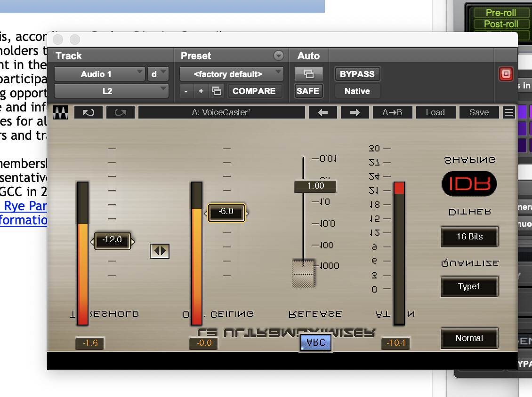Open the Audio 1 track selector
This screenshot has width=532, height=397.
(100, 74)
